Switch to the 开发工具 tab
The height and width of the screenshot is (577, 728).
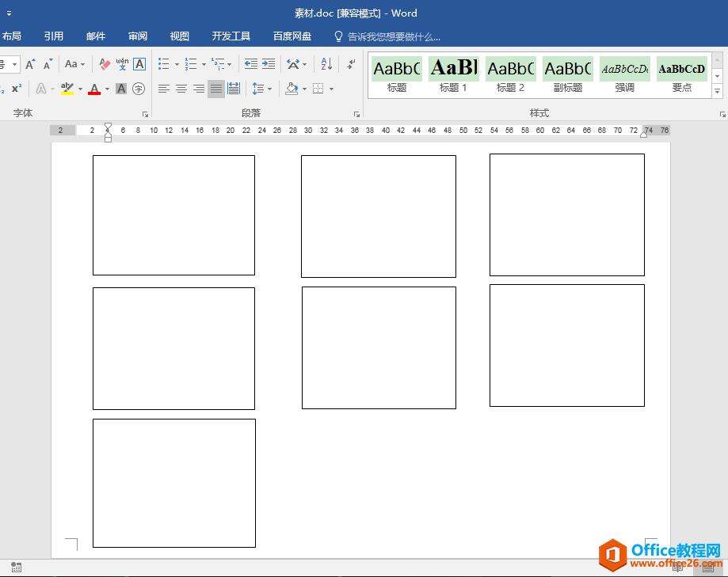tap(231, 36)
